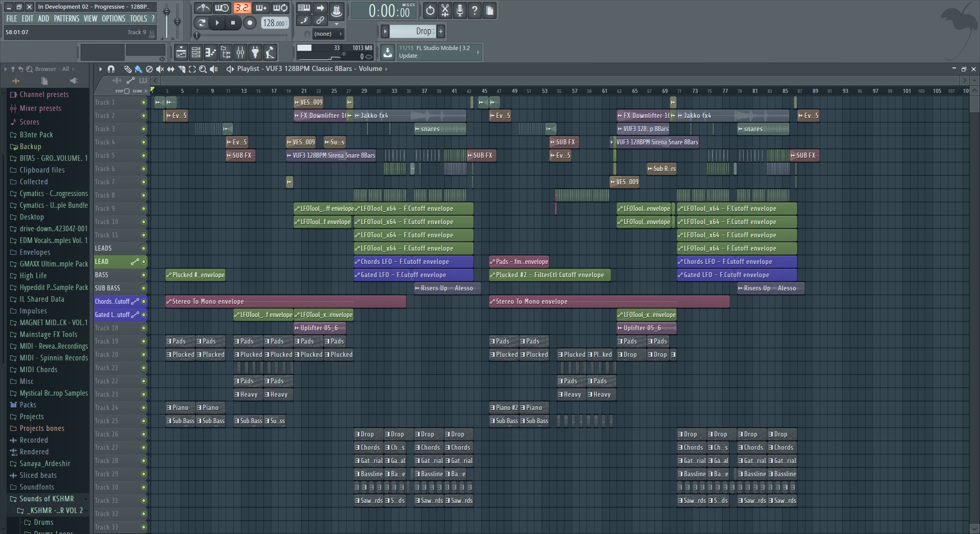Open the Channel rack icon
Viewport: 980px width, 534px height.
point(195,52)
